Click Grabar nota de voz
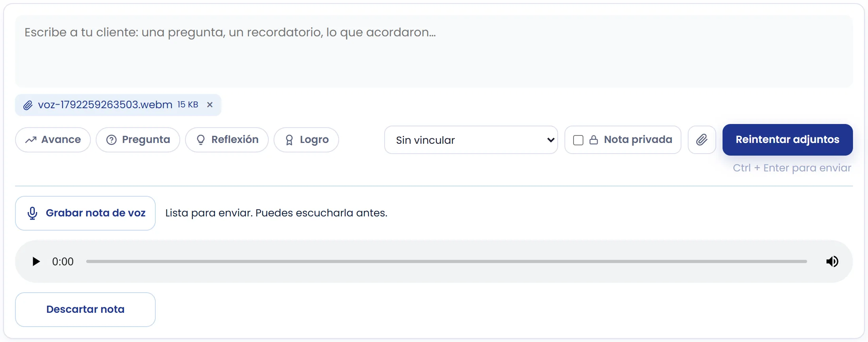The width and height of the screenshot is (868, 342). pyautogui.click(x=85, y=213)
